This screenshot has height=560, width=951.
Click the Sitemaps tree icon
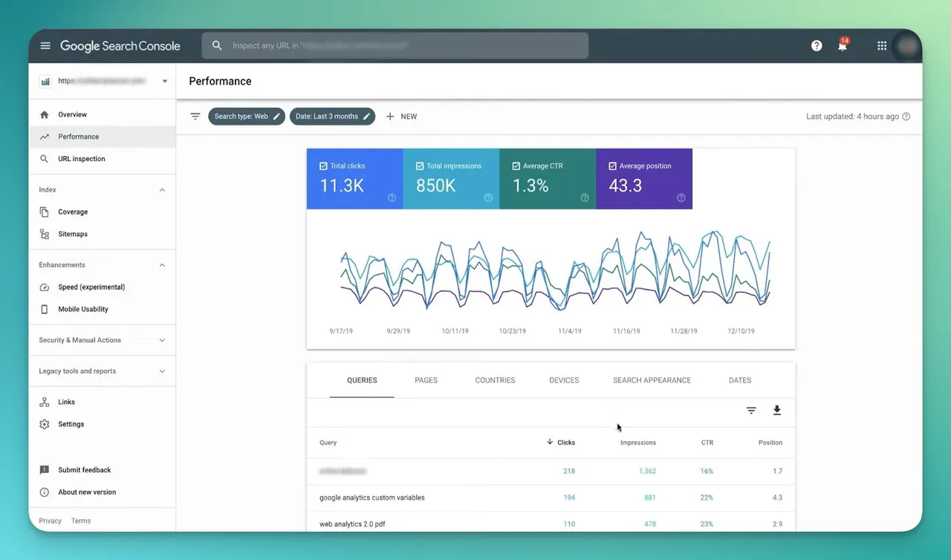45,234
